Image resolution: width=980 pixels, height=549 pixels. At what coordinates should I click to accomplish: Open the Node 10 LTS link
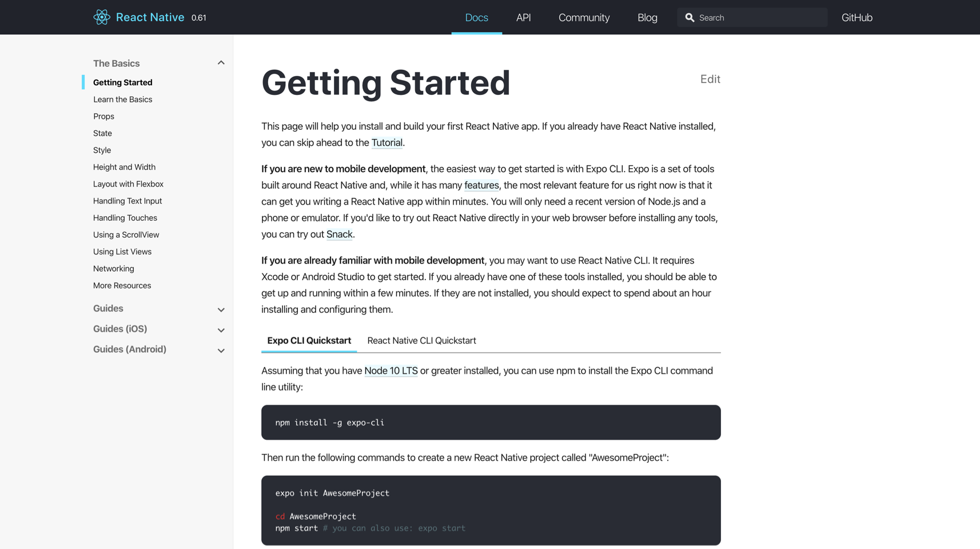[x=391, y=371]
